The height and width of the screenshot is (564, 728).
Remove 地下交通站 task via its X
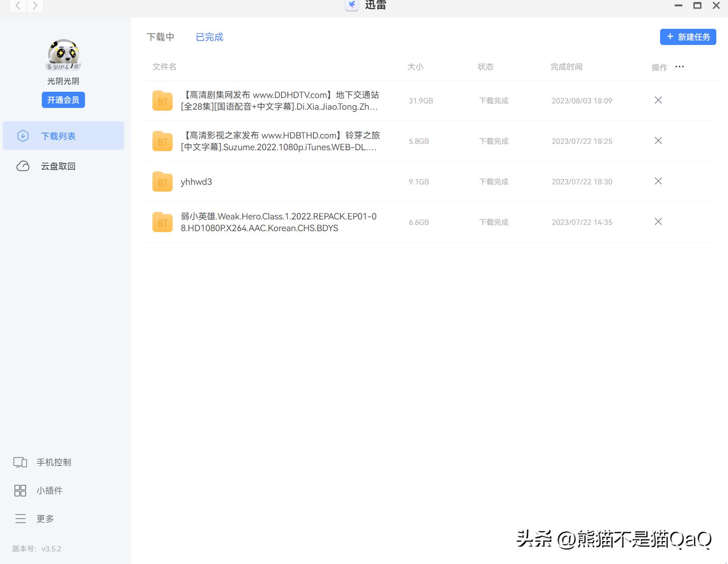click(658, 100)
